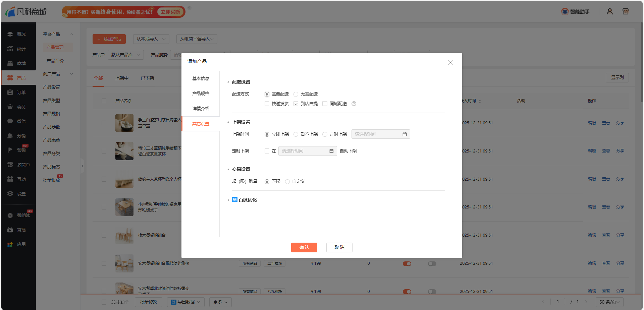Screen dimensions: 644x310
Task: Select the 暂不上架 radio option
Action: (x=296, y=134)
